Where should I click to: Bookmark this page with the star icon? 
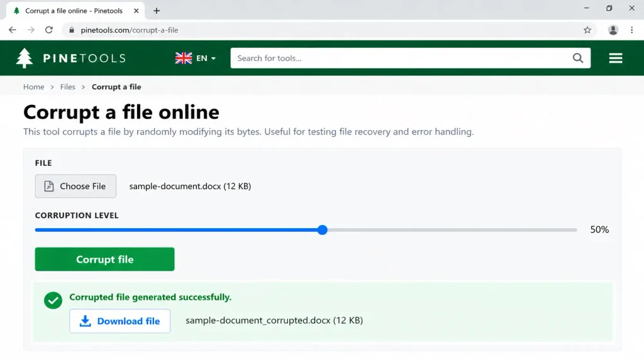tap(587, 30)
